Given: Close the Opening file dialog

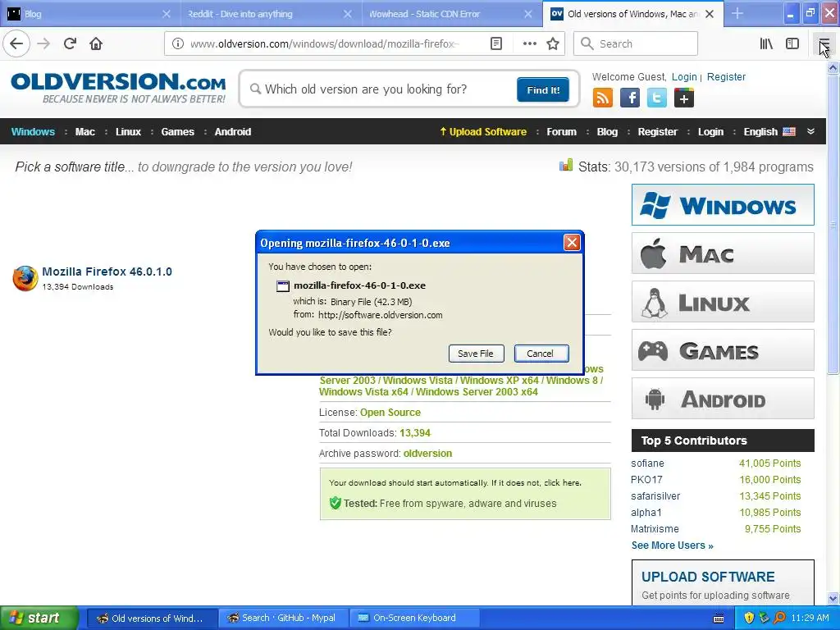Looking at the screenshot, I should tap(572, 243).
